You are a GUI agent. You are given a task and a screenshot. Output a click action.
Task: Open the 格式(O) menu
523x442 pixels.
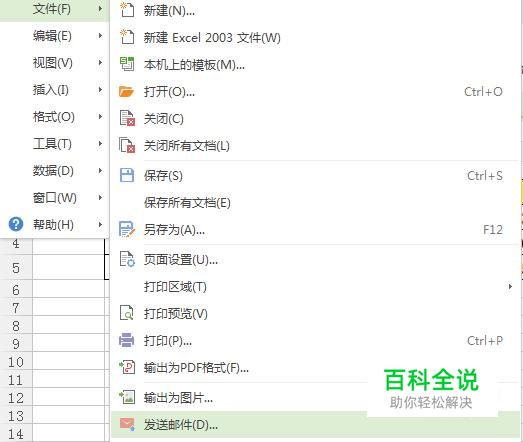54,116
